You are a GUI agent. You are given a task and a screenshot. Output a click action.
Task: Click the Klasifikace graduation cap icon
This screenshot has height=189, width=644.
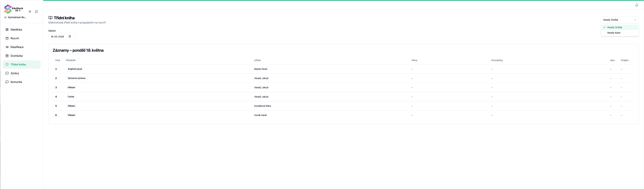click(7, 47)
